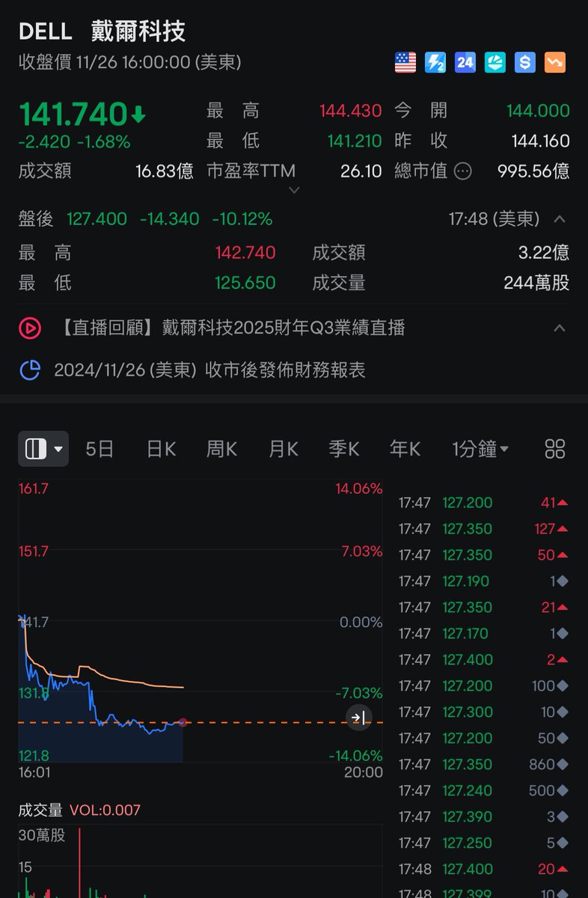Tap the 今開 value 144.000
The height and width of the screenshot is (898, 588).
pyautogui.click(x=538, y=111)
